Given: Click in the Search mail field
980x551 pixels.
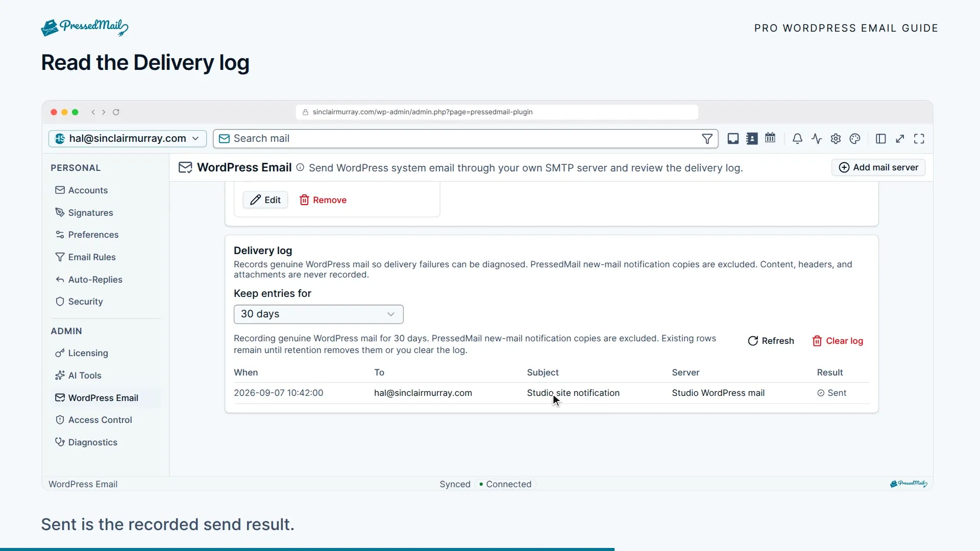Looking at the screenshot, I should tap(465, 139).
